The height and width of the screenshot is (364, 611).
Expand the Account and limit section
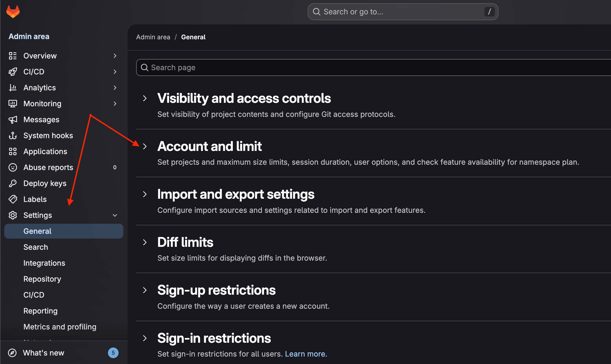[145, 146]
